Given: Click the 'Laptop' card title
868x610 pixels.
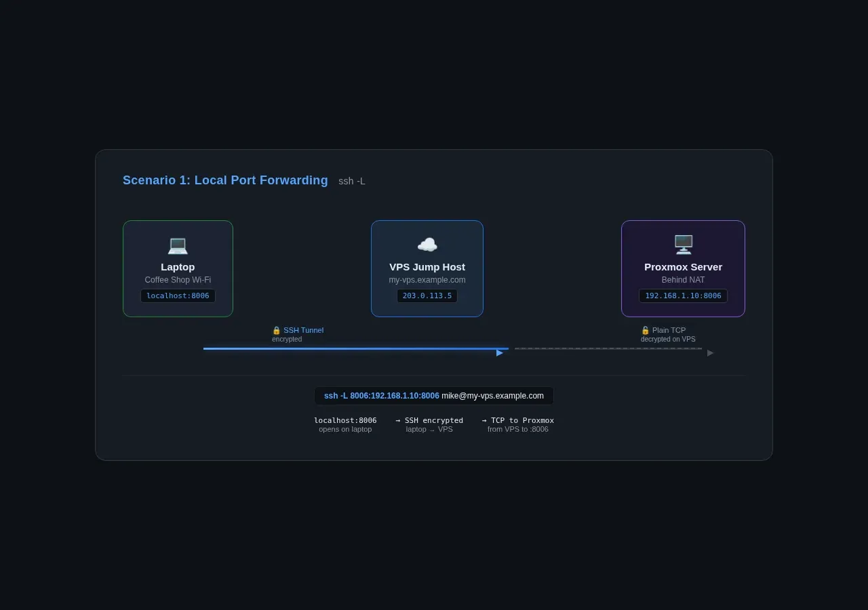Looking at the screenshot, I should 178,267.
